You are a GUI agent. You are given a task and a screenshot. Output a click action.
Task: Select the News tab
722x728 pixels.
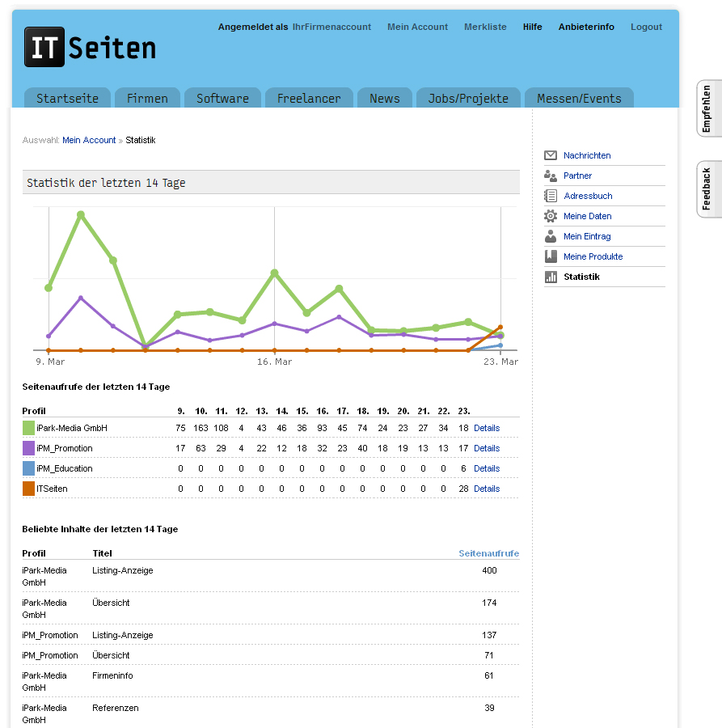pos(385,98)
